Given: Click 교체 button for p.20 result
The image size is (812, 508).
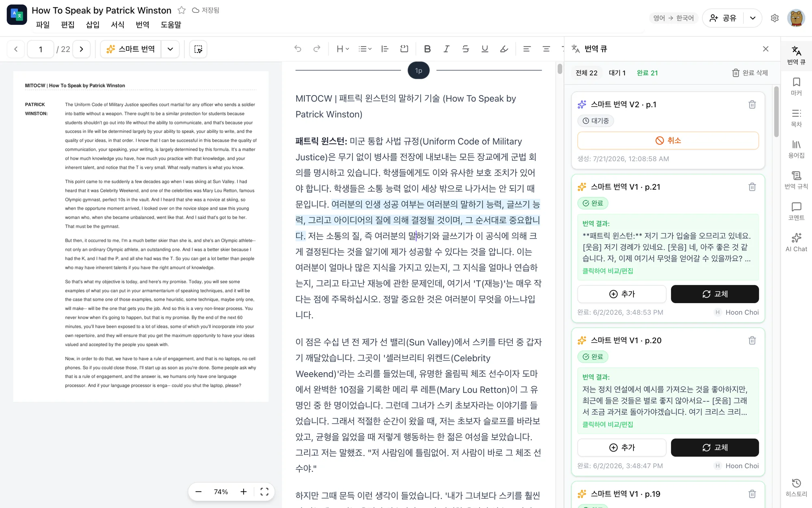Looking at the screenshot, I should [x=715, y=447].
